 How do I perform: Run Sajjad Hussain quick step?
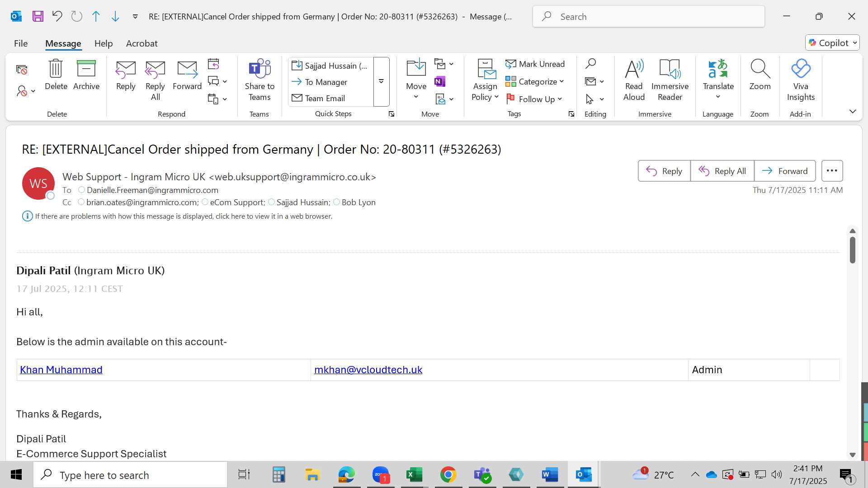[330, 66]
